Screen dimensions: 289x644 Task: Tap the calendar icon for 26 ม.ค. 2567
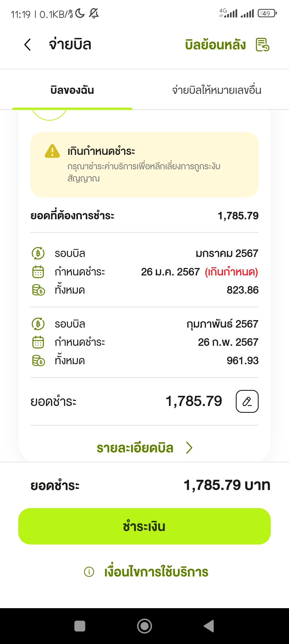coord(38,272)
